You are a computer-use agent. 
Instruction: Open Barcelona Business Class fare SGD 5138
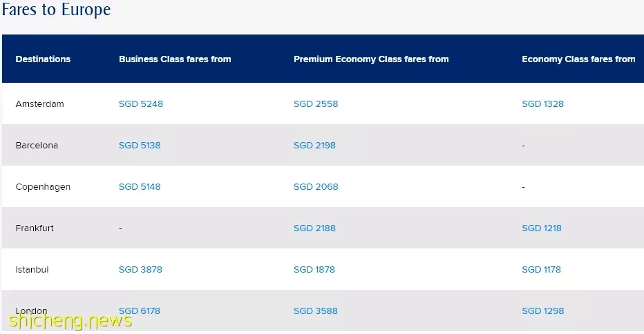[x=140, y=145]
